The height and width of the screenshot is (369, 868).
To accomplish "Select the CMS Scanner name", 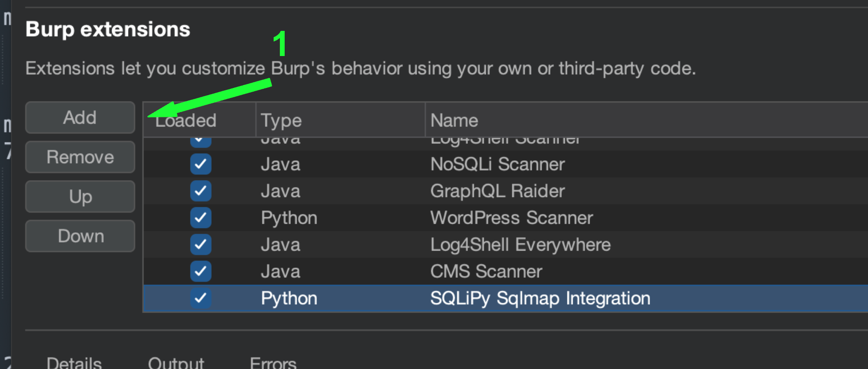I will 486,271.
